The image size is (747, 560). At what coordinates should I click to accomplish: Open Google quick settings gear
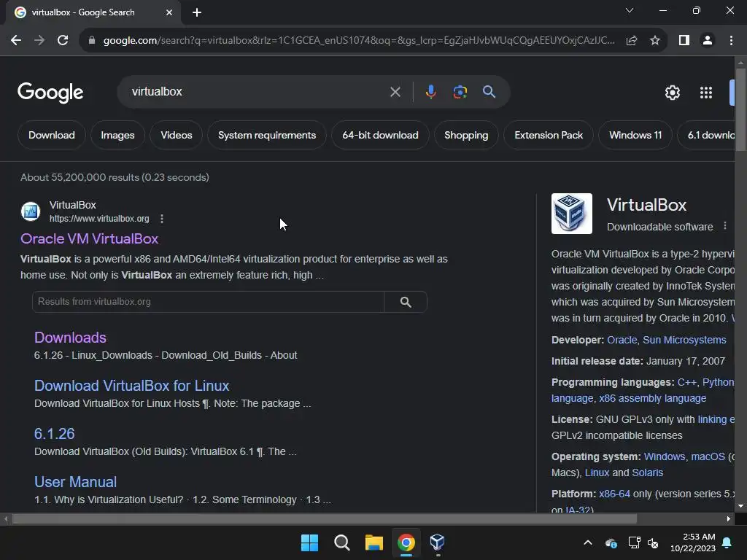tap(672, 93)
